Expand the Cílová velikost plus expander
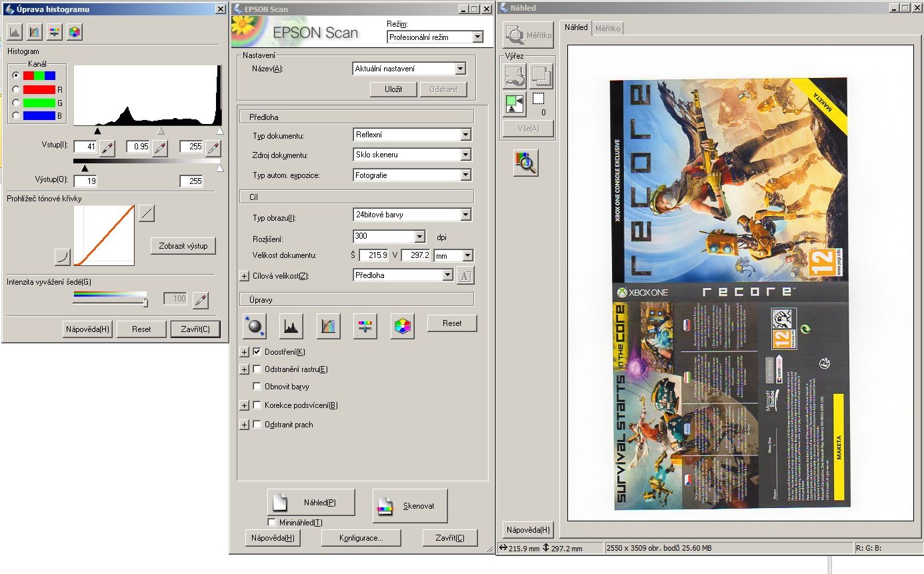This screenshot has width=924, height=574. [244, 276]
